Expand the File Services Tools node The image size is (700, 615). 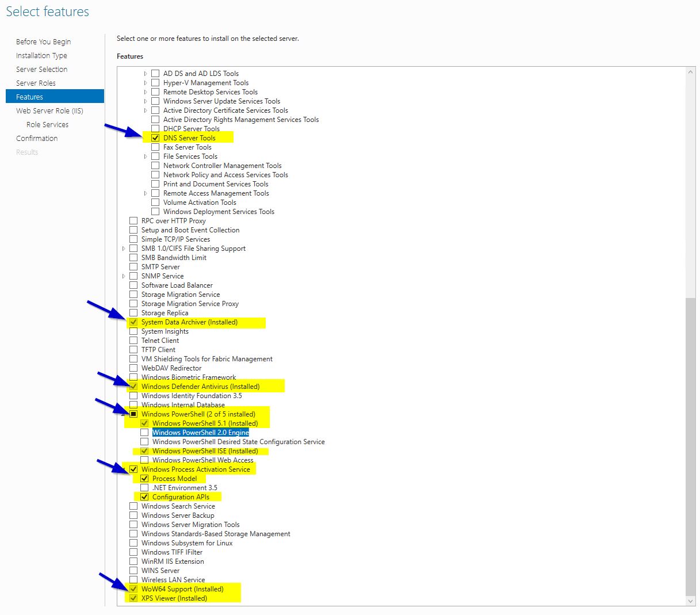[x=146, y=156]
